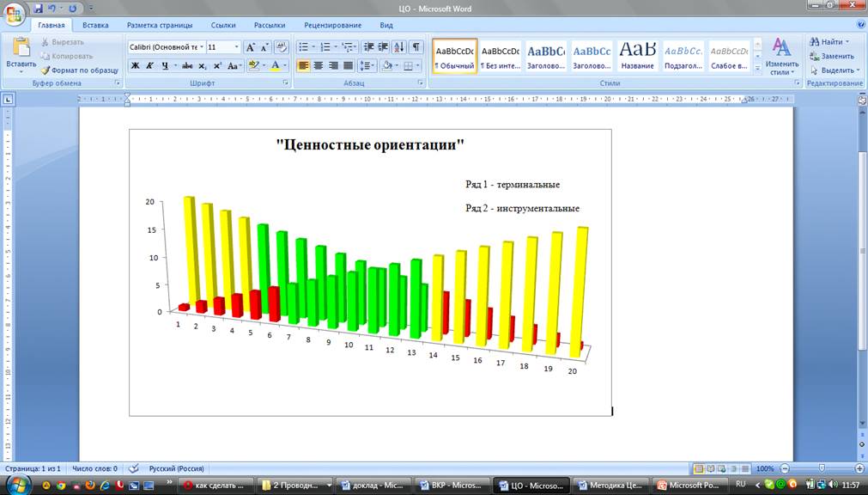Center-align the text
The width and height of the screenshot is (868, 495).
click(318, 65)
